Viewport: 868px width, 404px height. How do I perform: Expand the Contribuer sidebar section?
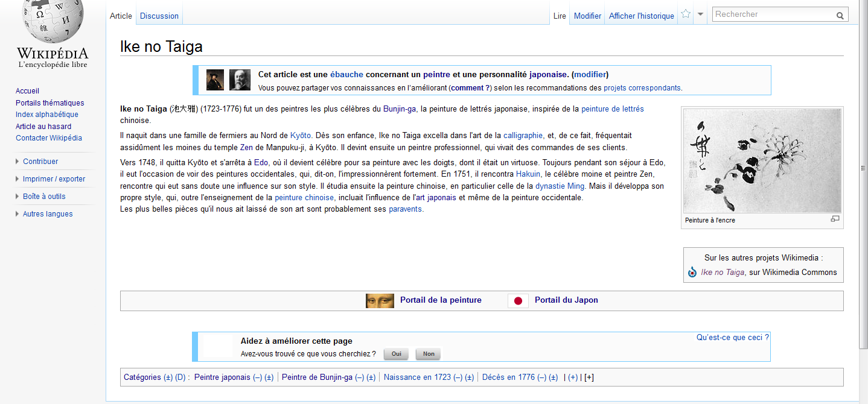[x=40, y=162]
